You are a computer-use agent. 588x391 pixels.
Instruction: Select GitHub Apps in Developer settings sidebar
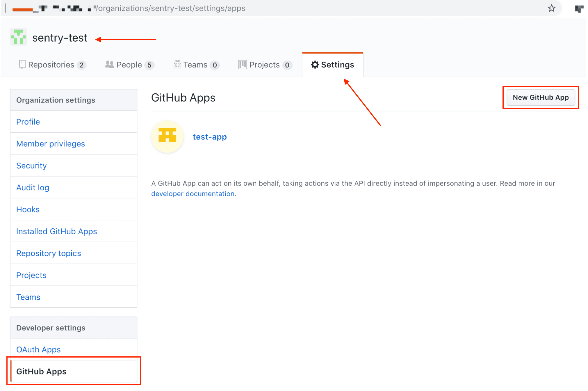click(41, 371)
